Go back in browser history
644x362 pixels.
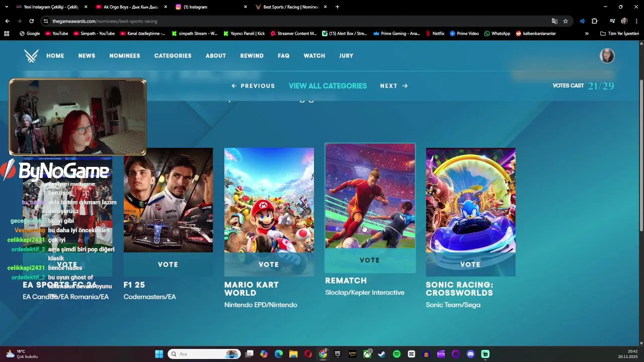tap(7, 21)
